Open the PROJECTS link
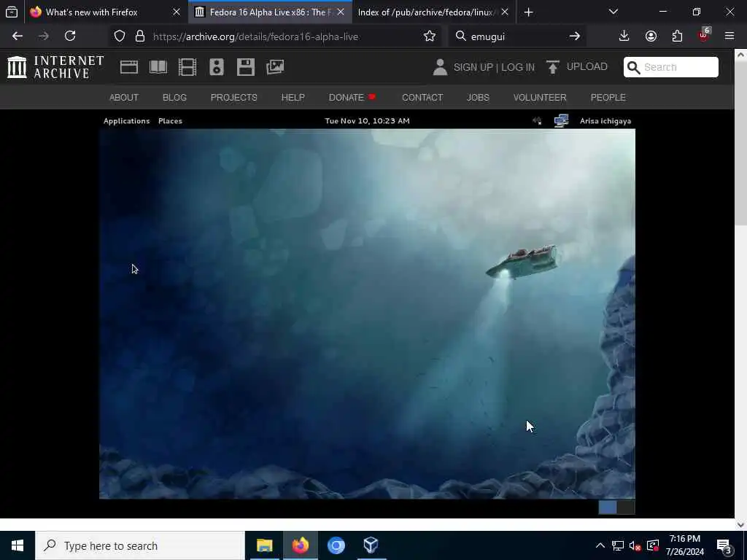Viewport: 747px width, 560px height. (x=234, y=98)
